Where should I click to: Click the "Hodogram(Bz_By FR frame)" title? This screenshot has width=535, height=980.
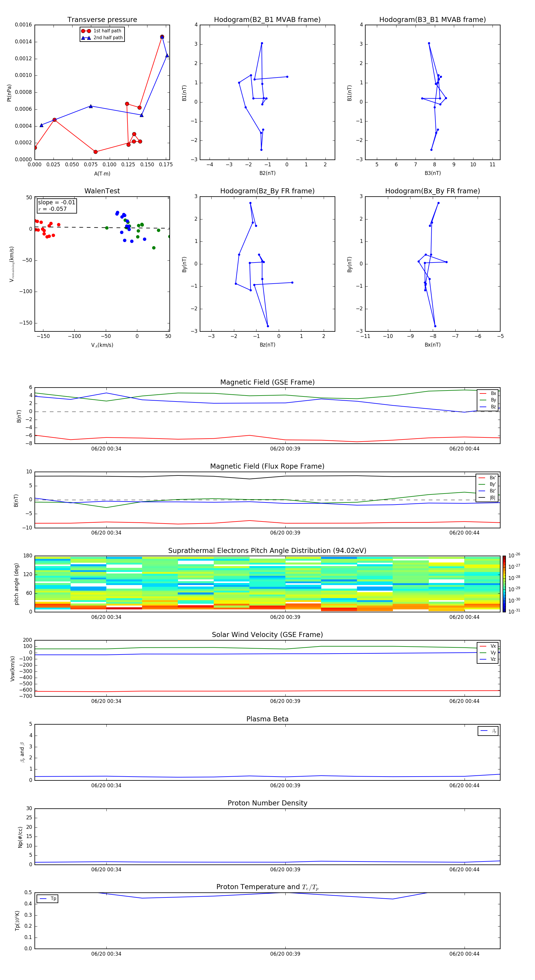point(267,191)
